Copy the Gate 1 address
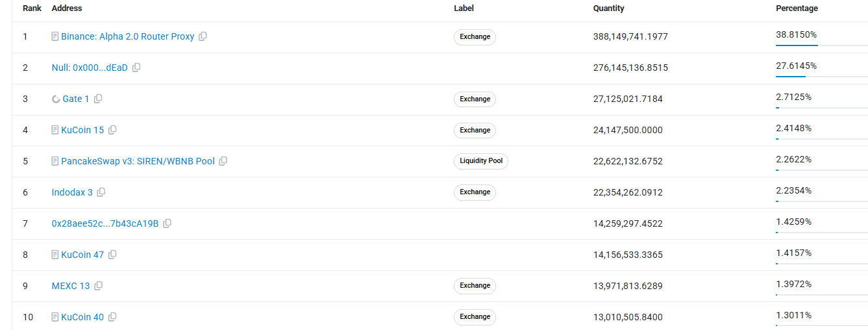Viewport: 868px width, 330px height. (x=98, y=99)
